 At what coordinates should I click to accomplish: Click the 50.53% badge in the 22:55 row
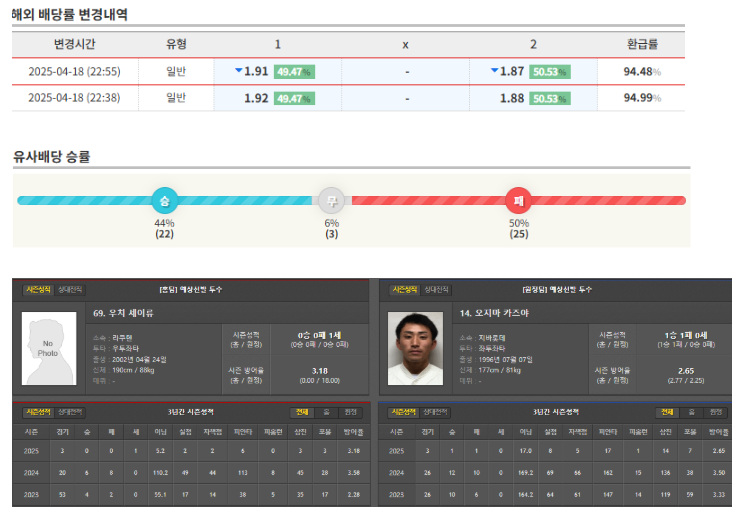coord(550,72)
